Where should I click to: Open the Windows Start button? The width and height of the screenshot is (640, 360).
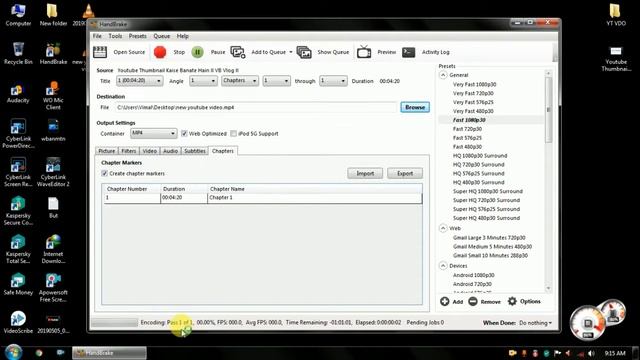[x=13, y=352]
